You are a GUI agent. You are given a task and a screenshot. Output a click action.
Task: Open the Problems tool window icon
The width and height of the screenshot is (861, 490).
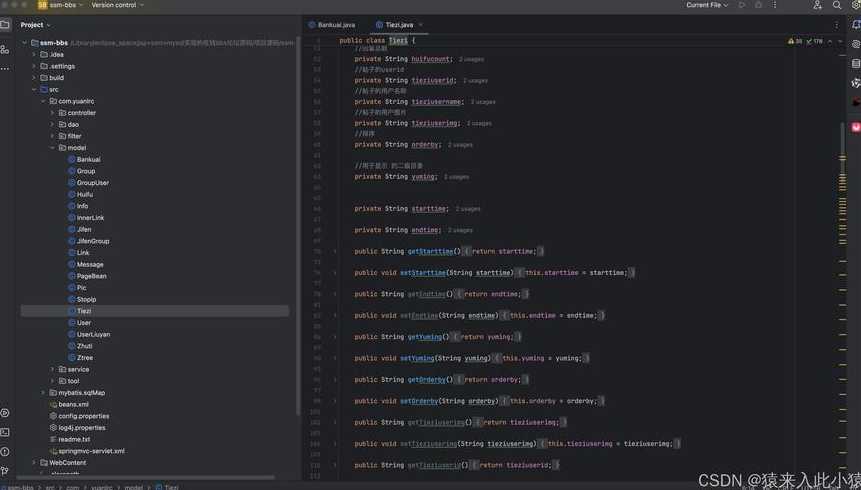click(4, 452)
